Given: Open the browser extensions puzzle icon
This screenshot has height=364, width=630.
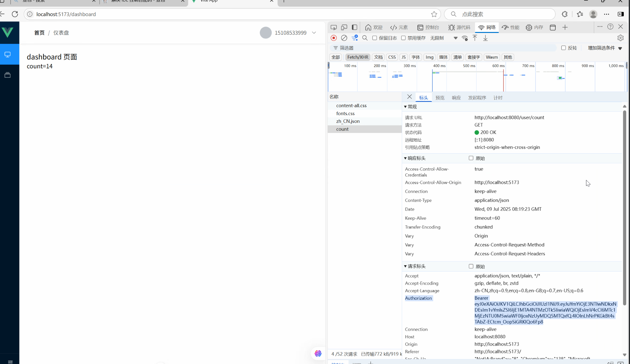Looking at the screenshot, I should (x=564, y=14).
